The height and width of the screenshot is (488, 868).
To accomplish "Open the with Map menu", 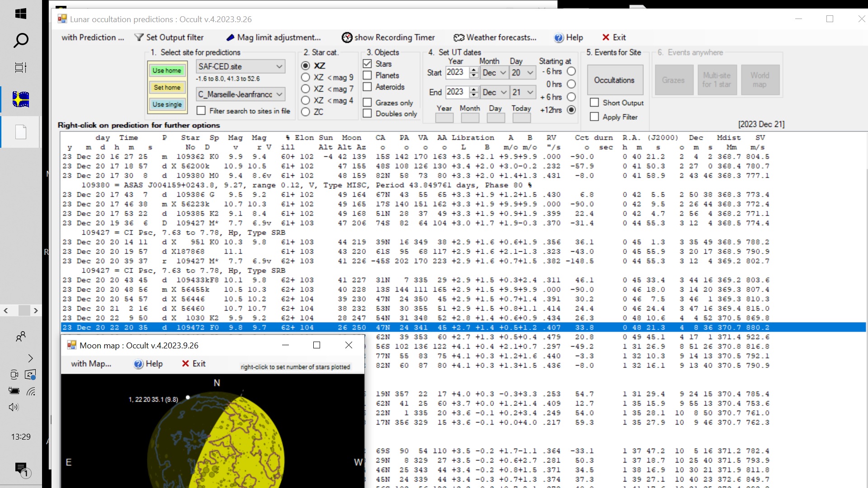I will click(91, 364).
